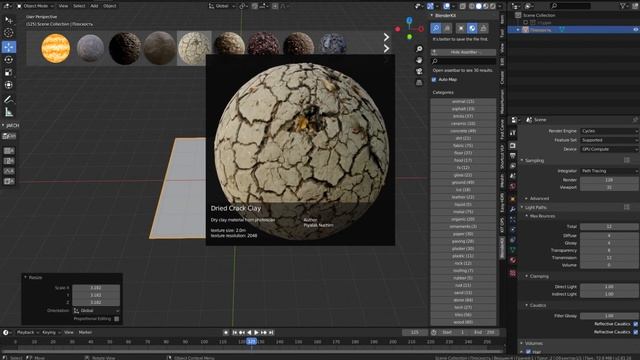Open the Render Engine Cycles dropdown
640x360 pixels.
(x=609, y=131)
